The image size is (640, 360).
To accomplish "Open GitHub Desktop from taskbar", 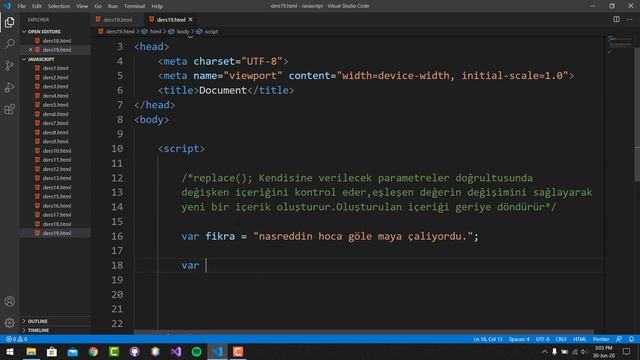I will pyautogui.click(x=135, y=352).
